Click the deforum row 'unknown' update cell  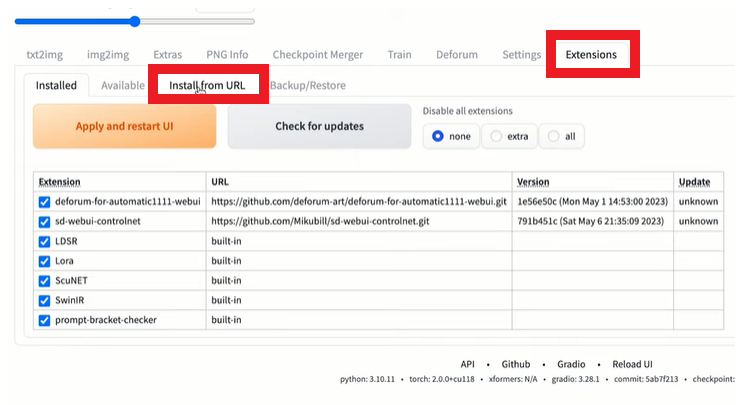pos(698,202)
